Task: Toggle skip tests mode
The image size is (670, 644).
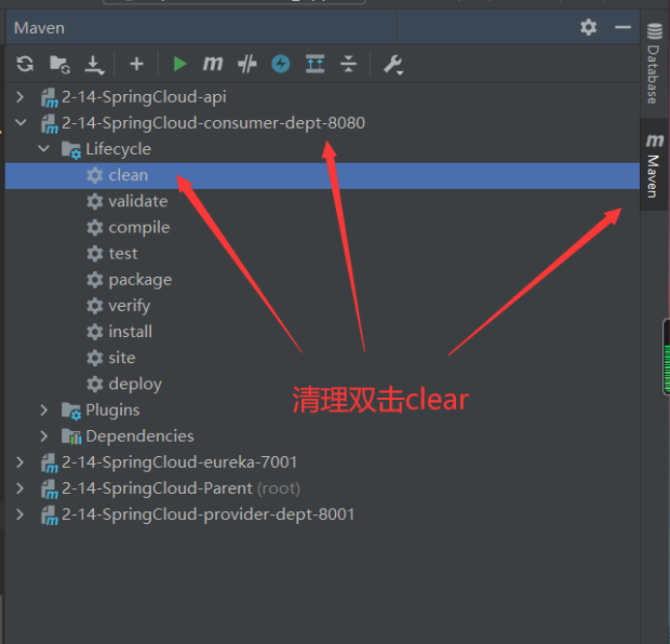Action: pos(247,64)
